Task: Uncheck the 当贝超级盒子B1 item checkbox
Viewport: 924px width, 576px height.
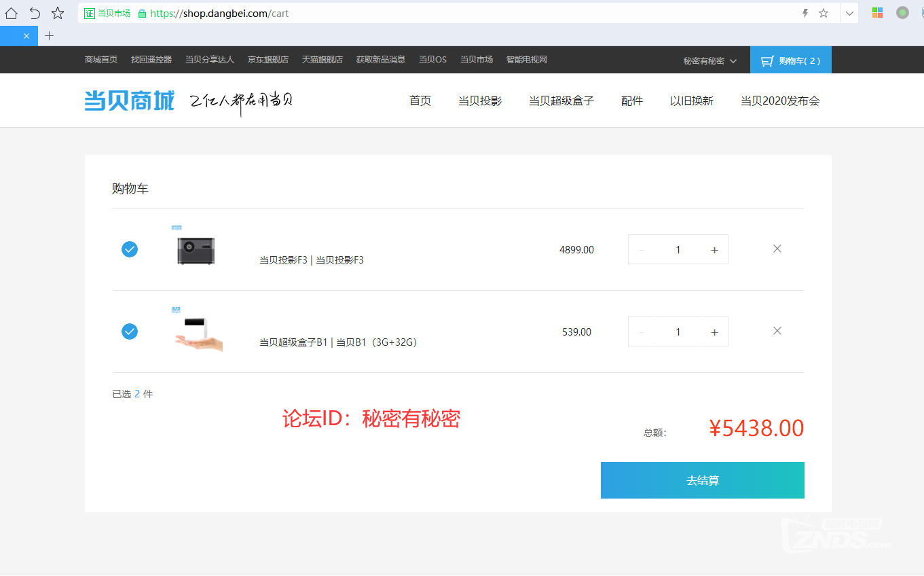Action: coord(130,331)
